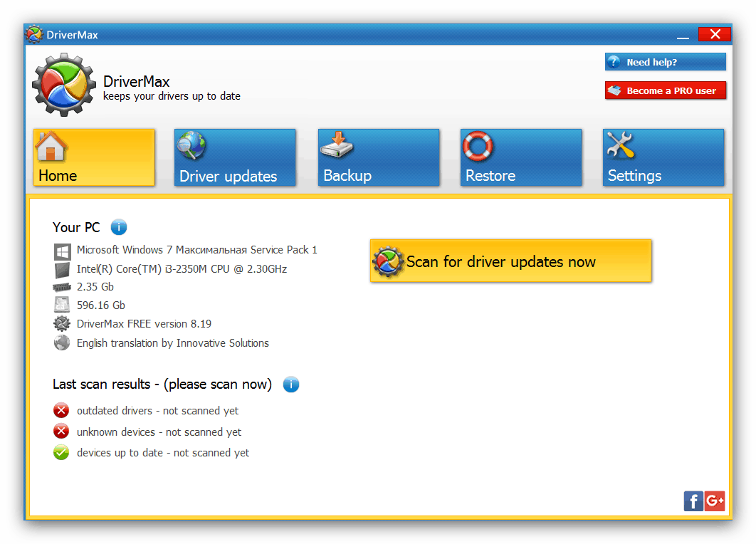Screen dimensions: 756x544
Task: Click the red X beside unknown devices
Action: click(62, 431)
